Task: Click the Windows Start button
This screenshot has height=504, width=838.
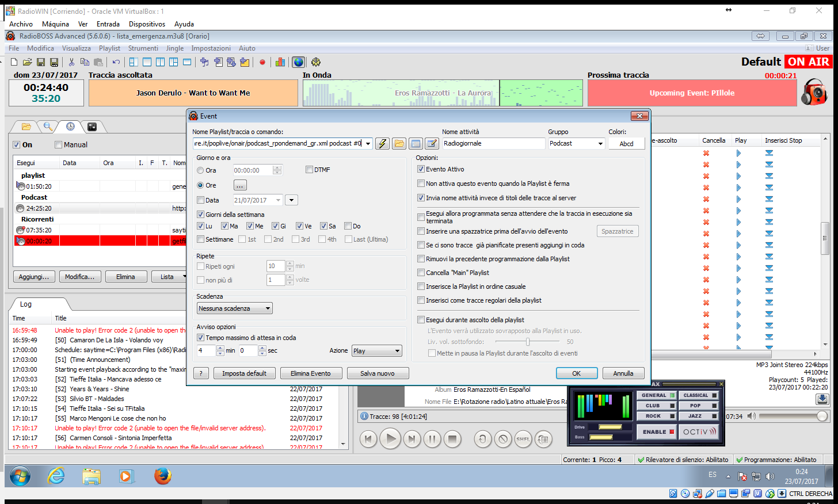Action: coord(20,476)
